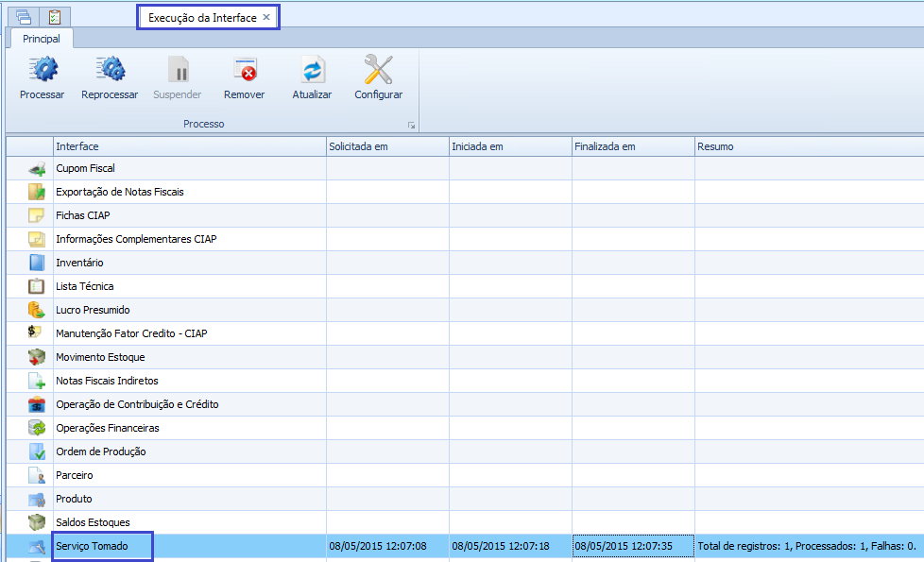Sort by the Interface column header
The image size is (924, 562).
point(189,146)
